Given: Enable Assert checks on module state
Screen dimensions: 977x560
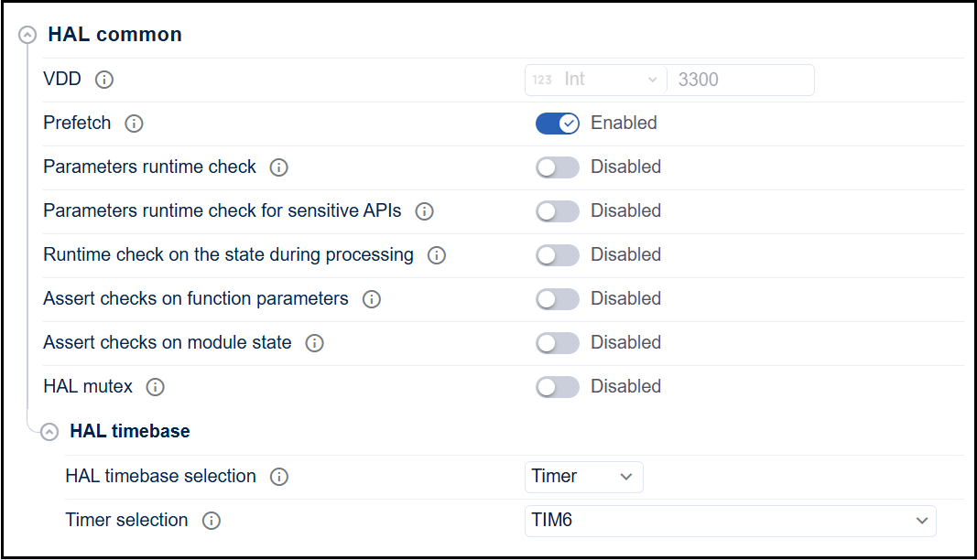Looking at the screenshot, I should [x=558, y=343].
